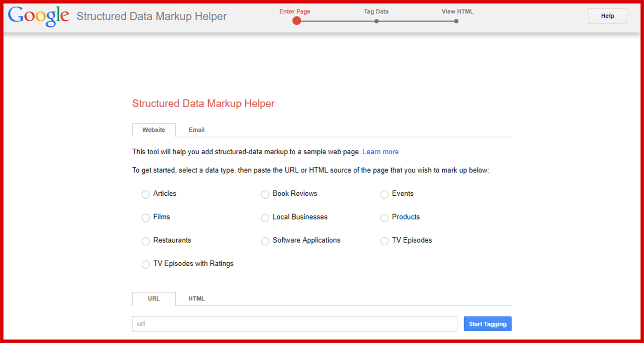The image size is (644, 343).
Task: Select TV Episodes with Ratings option
Action: 146,264
